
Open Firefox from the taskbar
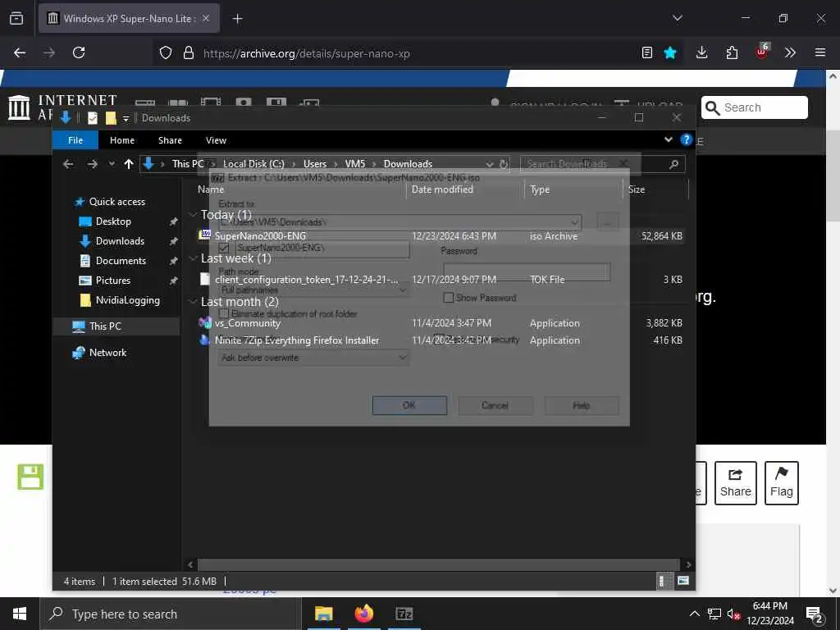tap(363, 614)
